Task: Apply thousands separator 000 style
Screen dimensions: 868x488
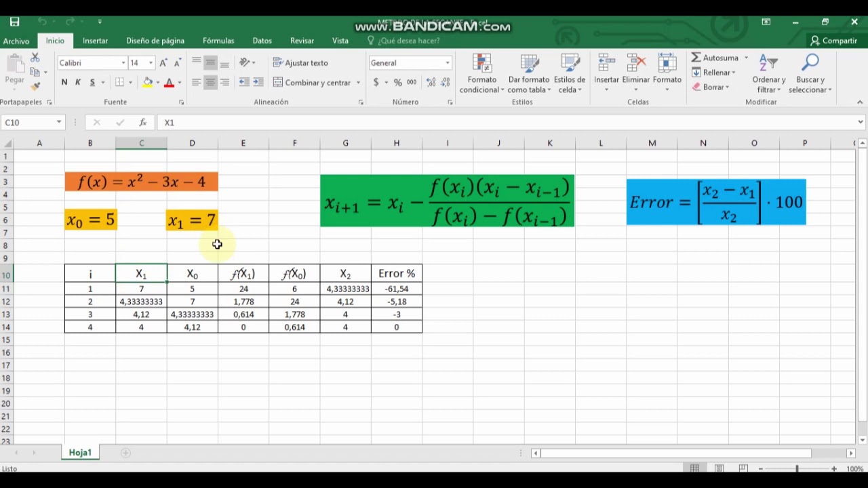Action: (412, 83)
